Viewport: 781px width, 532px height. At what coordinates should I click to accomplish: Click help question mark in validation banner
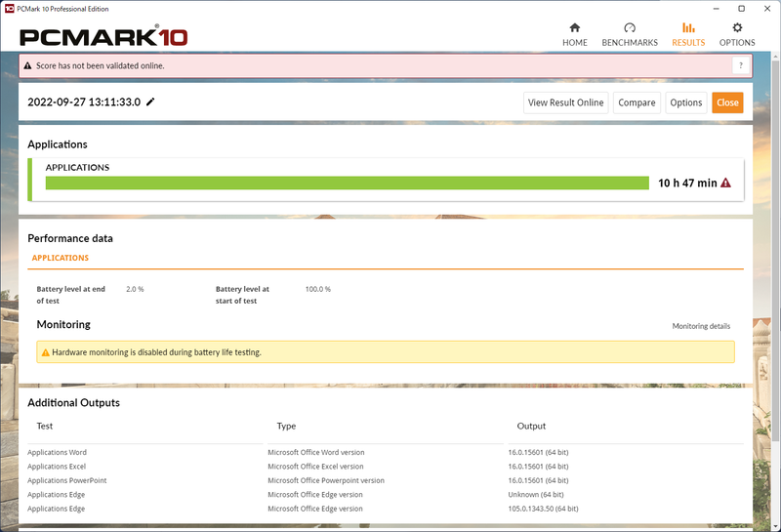click(x=741, y=65)
